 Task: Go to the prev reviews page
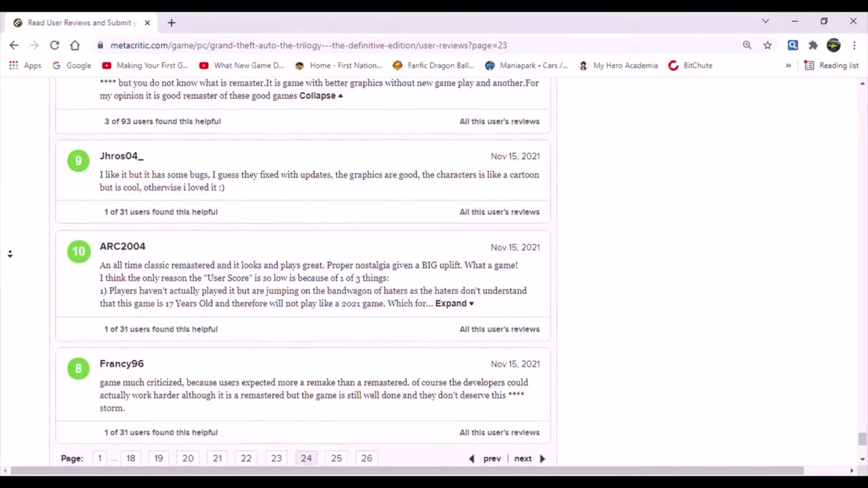(x=485, y=459)
